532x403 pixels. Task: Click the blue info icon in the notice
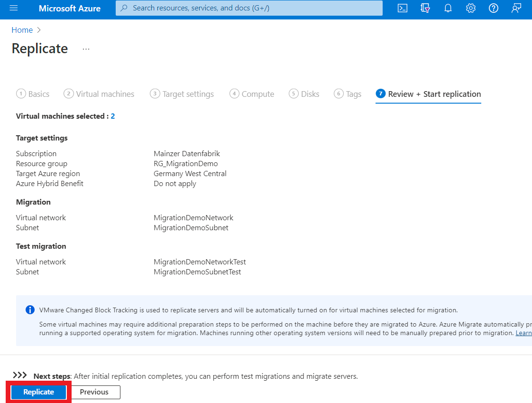pyautogui.click(x=30, y=310)
